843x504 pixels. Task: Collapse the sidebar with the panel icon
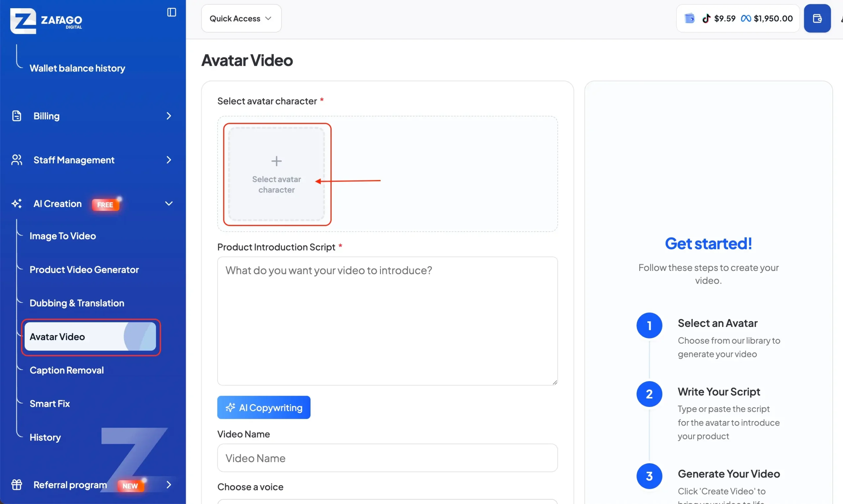[172, 13]
